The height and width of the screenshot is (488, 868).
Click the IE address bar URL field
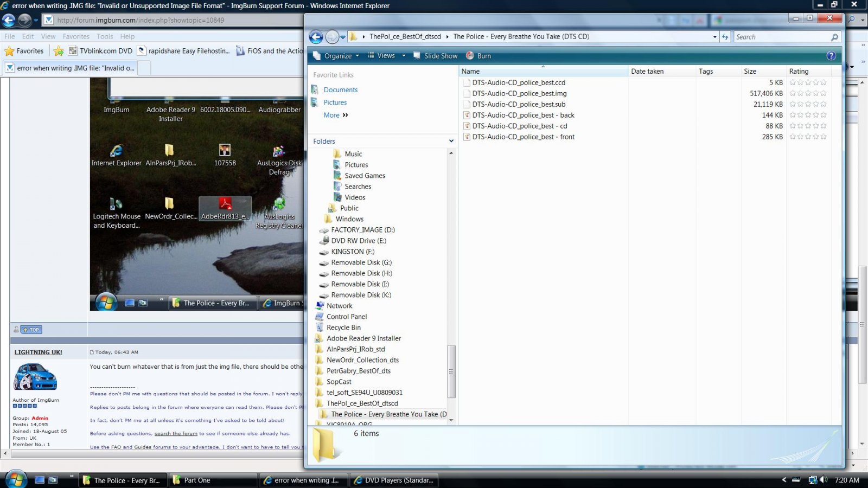[174, 20]
